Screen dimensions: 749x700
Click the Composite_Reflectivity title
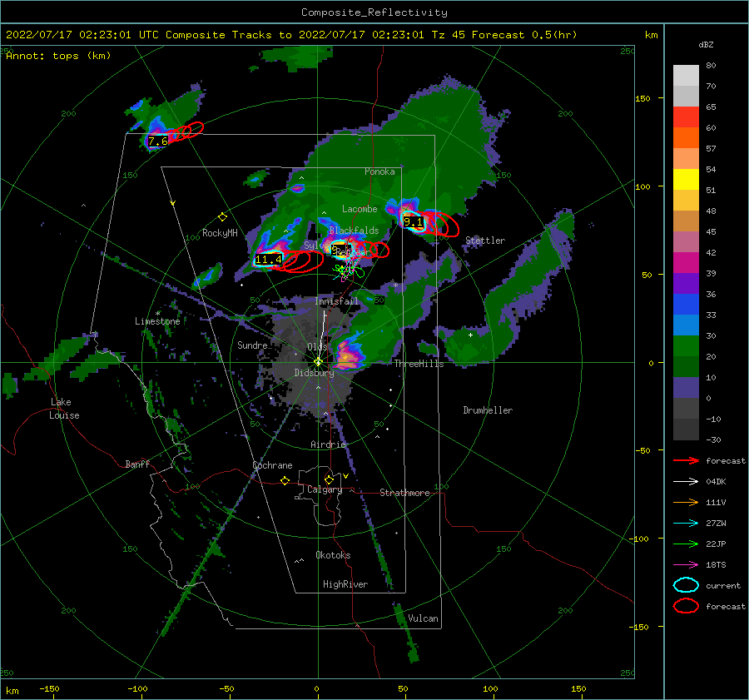(374, 12)
